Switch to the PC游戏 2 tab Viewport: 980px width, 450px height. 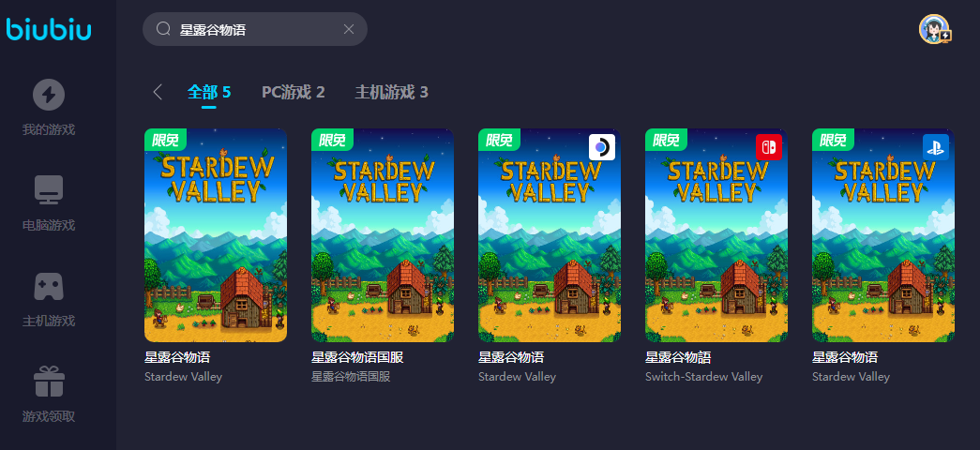(294, 93)
